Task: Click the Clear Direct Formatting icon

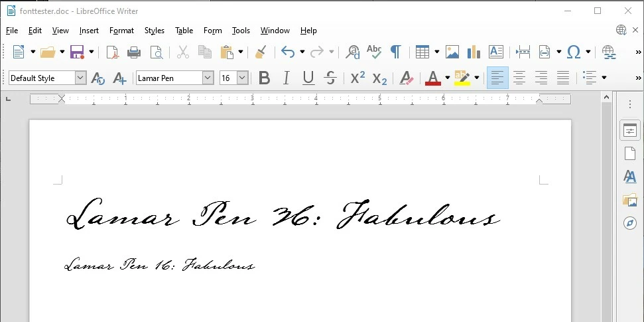Action: [406, 78]
